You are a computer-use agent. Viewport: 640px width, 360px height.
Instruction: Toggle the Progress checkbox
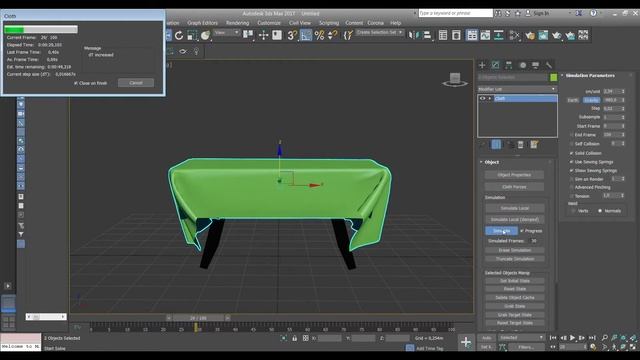[x=522, y=231]
